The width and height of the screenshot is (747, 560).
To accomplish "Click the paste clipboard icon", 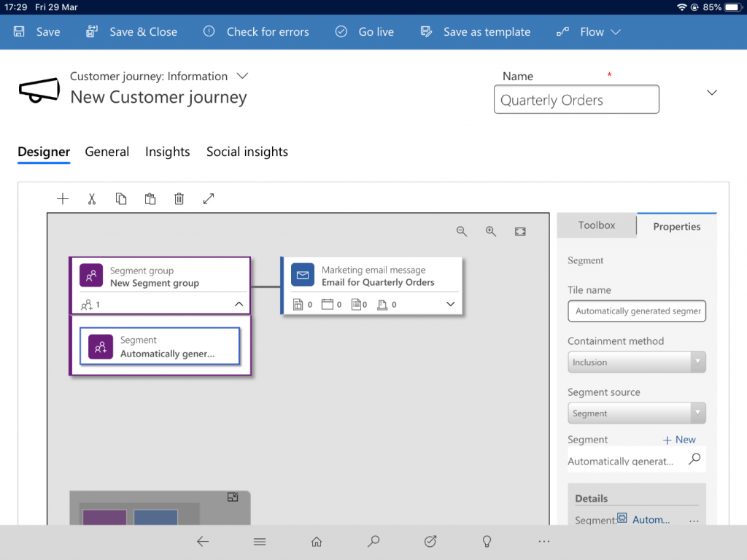I will 150,198.
